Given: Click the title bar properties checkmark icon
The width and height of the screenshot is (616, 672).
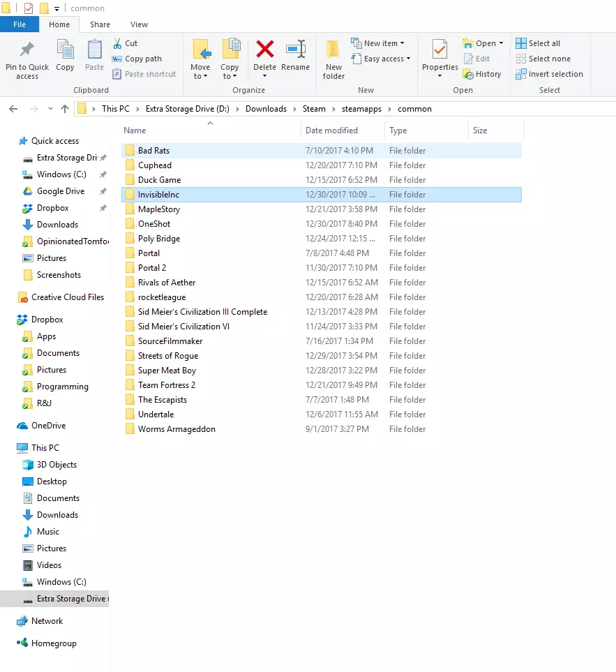Looking at the screenshot, I should [x=29, y=8].
